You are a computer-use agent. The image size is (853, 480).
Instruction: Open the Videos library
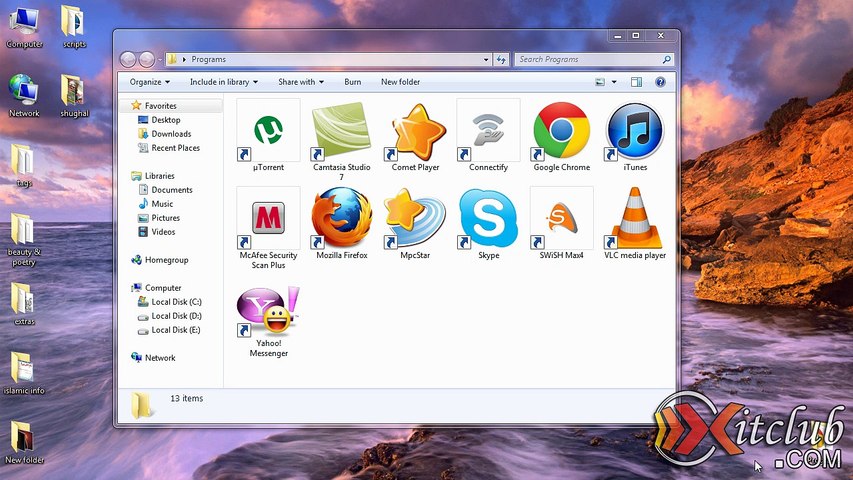click(163, 232)
